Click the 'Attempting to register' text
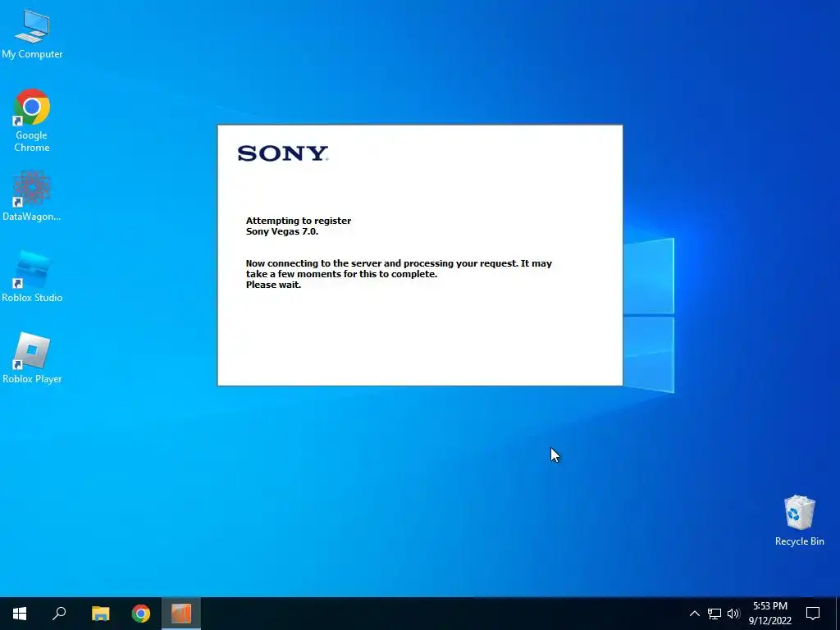This screenshot has width=840, height=630. pyautogui.click(x=299, y=221)
